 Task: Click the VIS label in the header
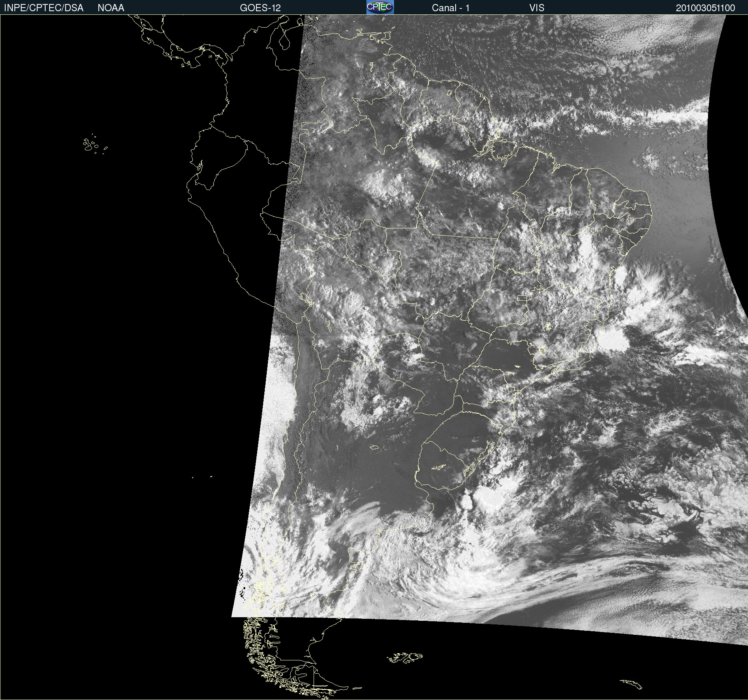pyautogui.click(x=537, y=8)
